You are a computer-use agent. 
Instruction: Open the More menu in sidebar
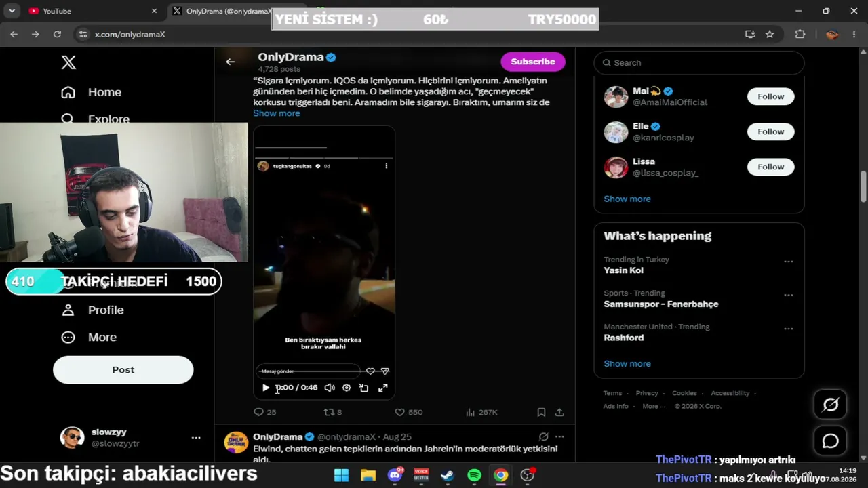point(89,337)
